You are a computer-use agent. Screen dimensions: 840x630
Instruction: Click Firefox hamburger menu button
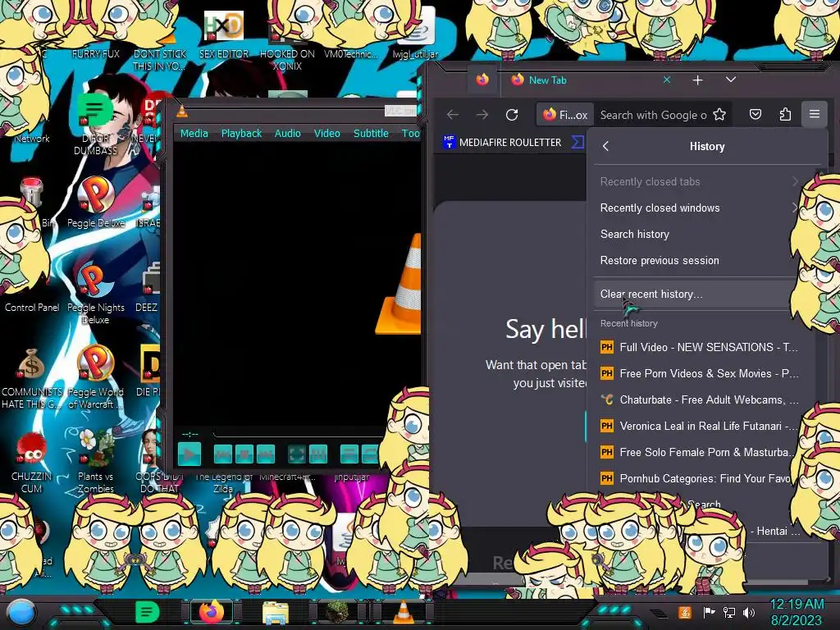(x=815, y=114)
